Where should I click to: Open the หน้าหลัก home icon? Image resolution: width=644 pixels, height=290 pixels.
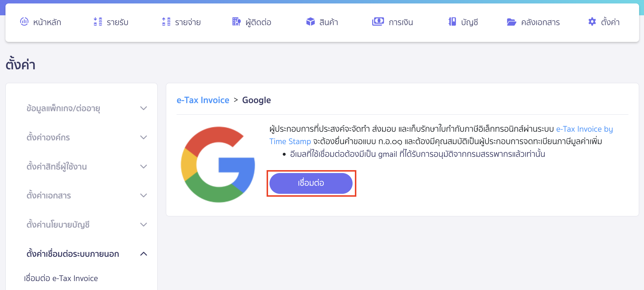[x=25, y=22]
